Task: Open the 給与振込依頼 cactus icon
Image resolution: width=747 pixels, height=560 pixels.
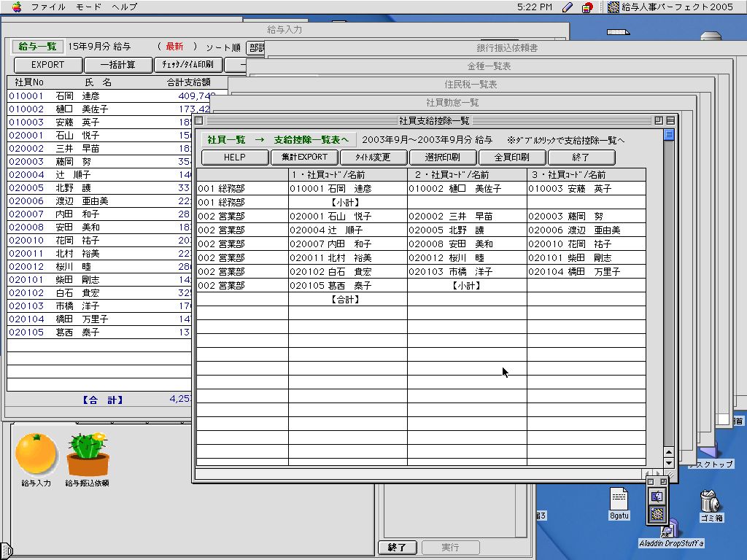Action: pyautogui.click(x=88, y=456)
